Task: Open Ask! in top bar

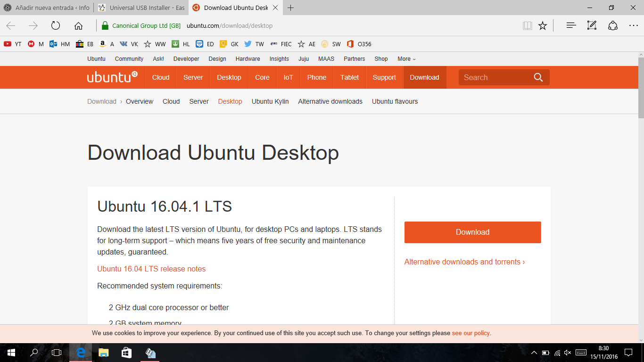Action: click(158, 59)
